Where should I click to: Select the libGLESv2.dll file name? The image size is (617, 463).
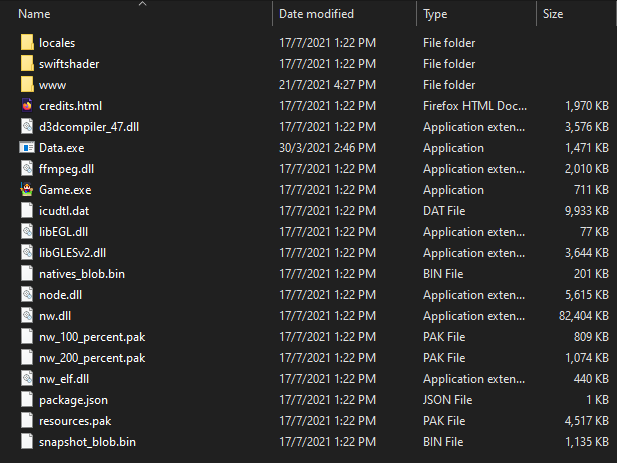(72, 253)
